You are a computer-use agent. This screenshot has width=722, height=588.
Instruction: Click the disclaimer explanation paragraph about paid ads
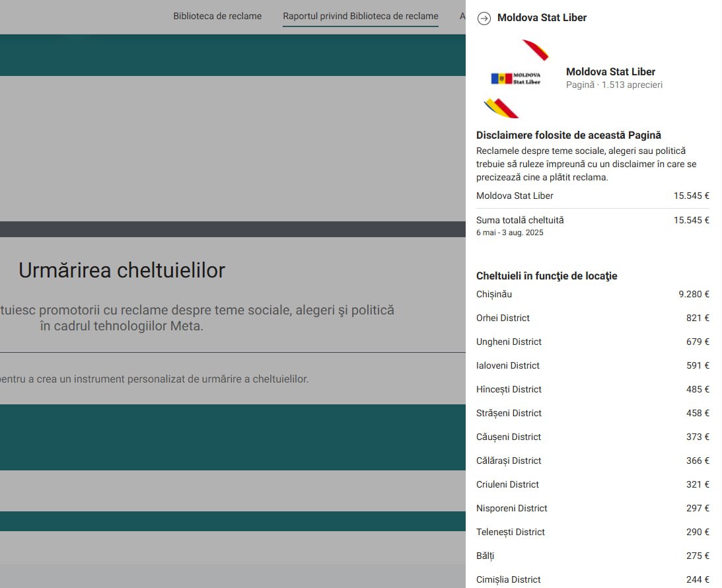tap(586, 164)
